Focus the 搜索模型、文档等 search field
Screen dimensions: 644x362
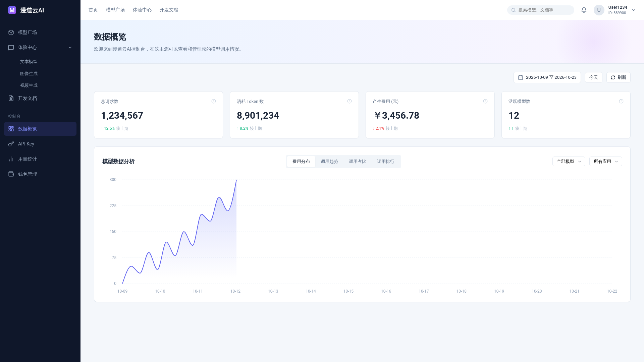point(541,10)
